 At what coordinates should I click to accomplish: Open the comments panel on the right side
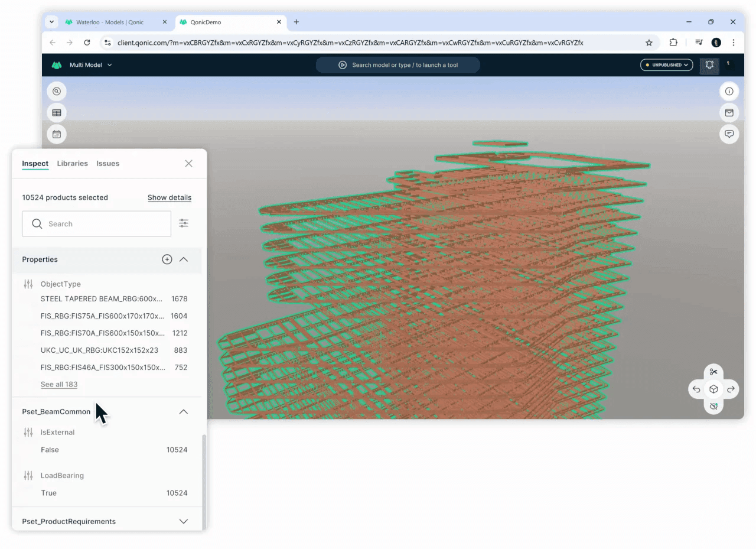(729, 134)
